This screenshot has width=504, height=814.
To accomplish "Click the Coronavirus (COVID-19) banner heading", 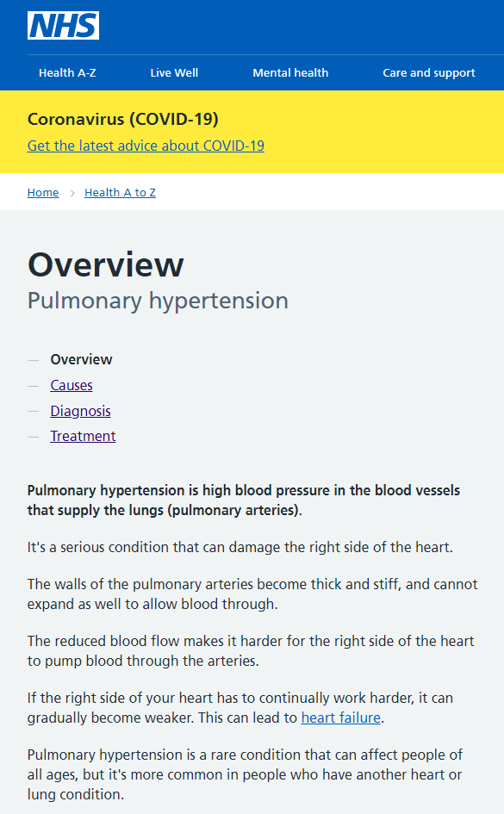I will click(123, 119).
